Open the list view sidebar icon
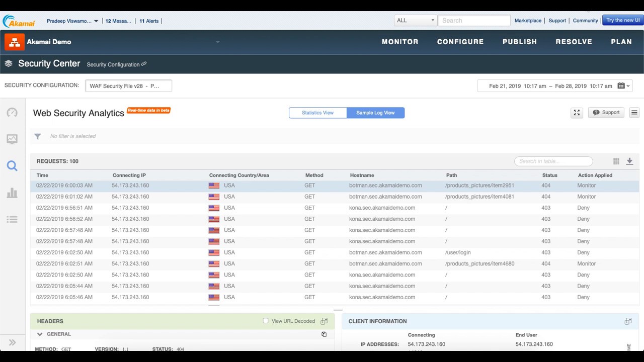Screen dimensions: 644x362 12,219
